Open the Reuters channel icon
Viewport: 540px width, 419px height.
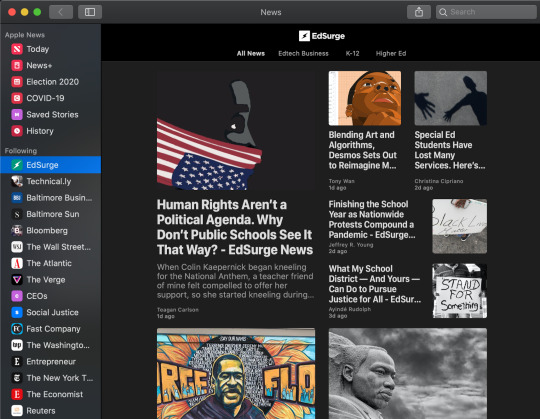(17, 411)
